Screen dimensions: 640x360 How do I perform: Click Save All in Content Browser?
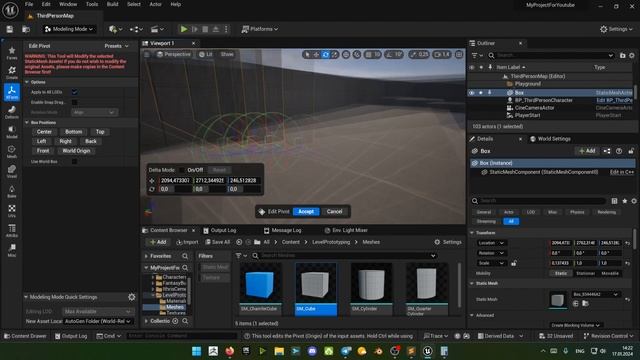(218, 242)
